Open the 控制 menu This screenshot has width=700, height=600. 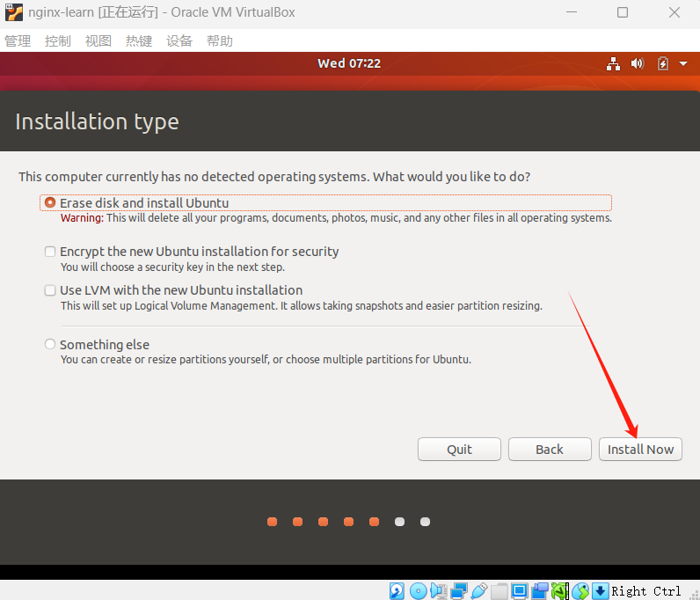click(x=58, y=41)
